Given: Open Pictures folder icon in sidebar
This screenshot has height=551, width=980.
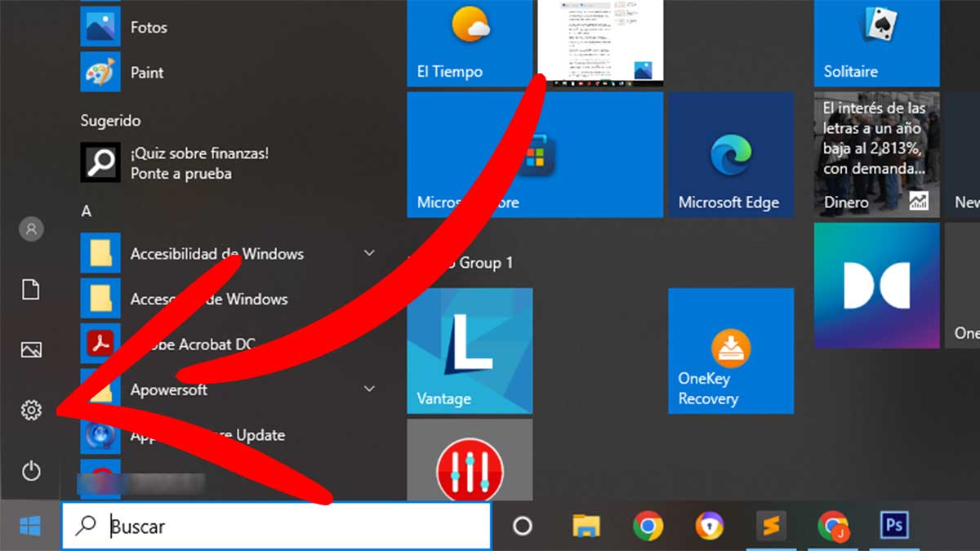Looking at the screenshot, I should [x=31, y=350].
